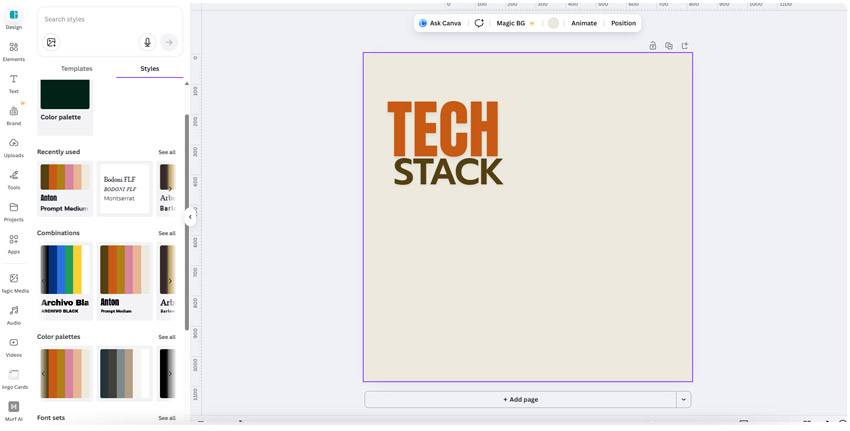The image size is (850, 431).
Task: Click See all next to Color palettes
Action: (x=166, y=337)
